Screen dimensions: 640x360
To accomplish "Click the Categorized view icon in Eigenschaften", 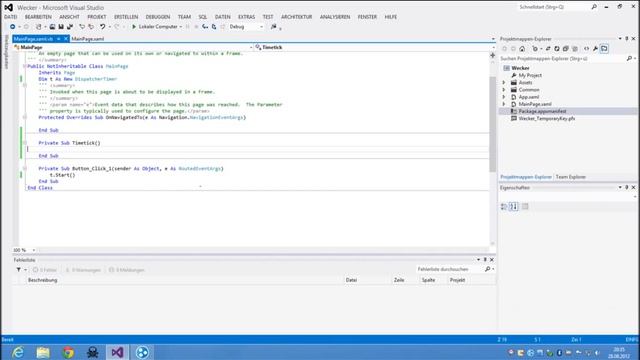I will pos(504,207).
